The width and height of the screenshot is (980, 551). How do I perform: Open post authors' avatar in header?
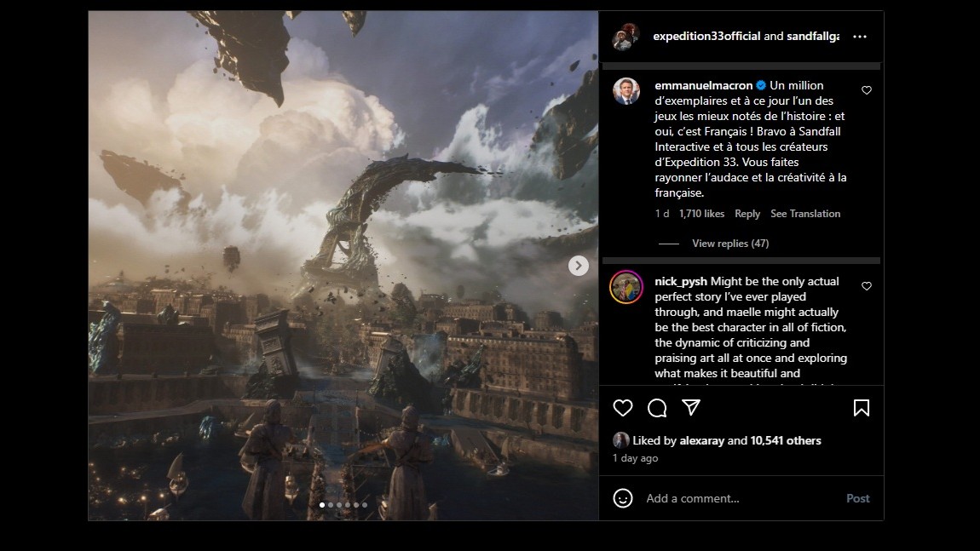[625, 37]
